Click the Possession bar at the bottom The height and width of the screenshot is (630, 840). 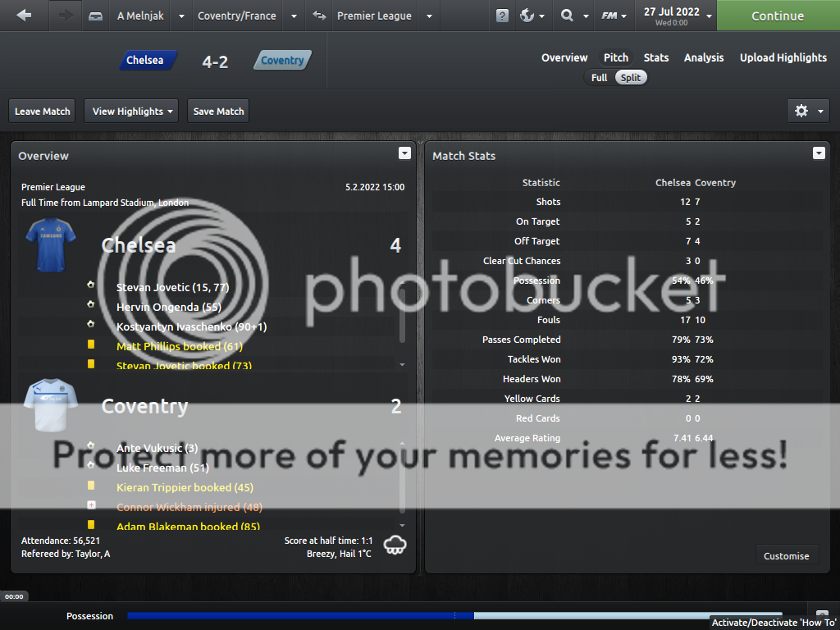point(454,615)
